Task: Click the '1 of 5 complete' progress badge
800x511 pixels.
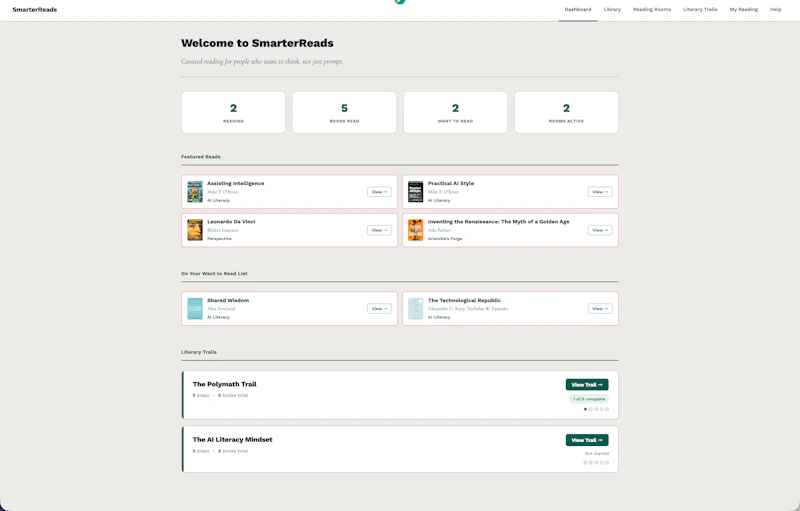Action: coord(589,399)
